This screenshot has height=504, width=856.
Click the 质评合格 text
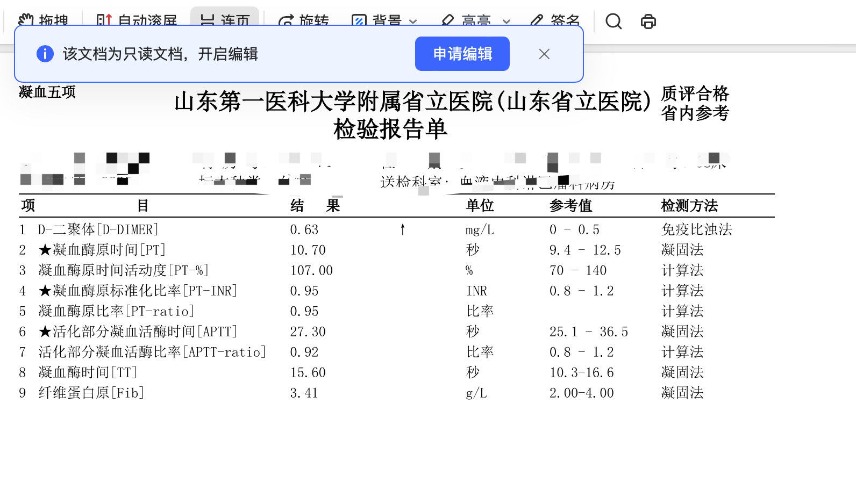pos(695,93)
